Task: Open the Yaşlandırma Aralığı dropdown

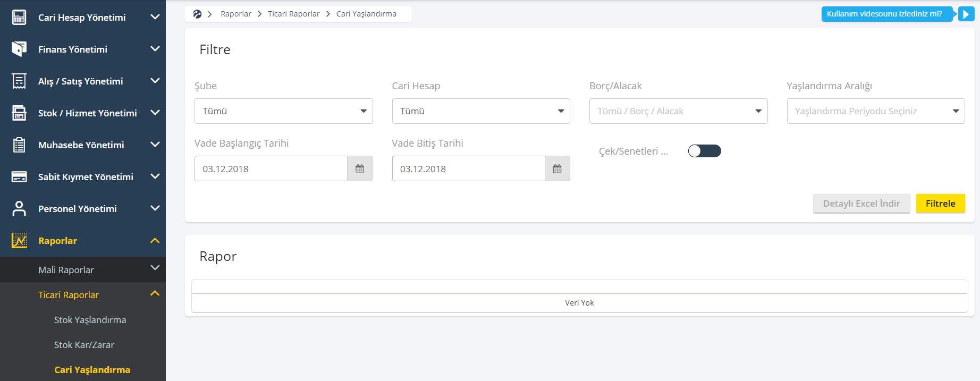Action: pyautogui.click(x=876, y=111)
